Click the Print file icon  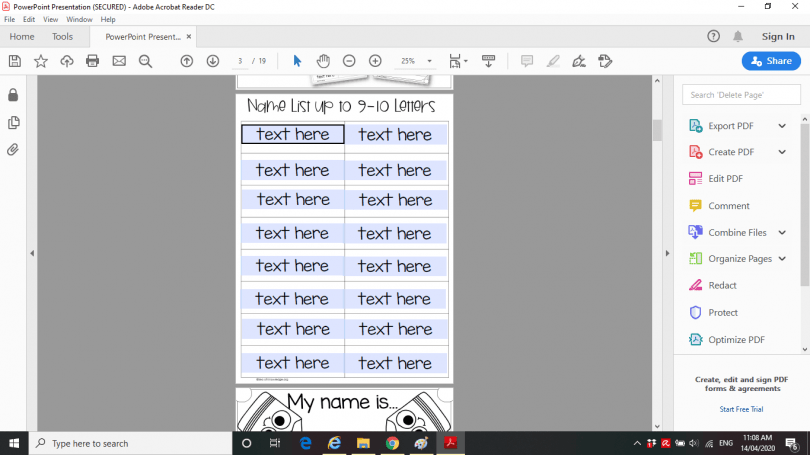92,61
